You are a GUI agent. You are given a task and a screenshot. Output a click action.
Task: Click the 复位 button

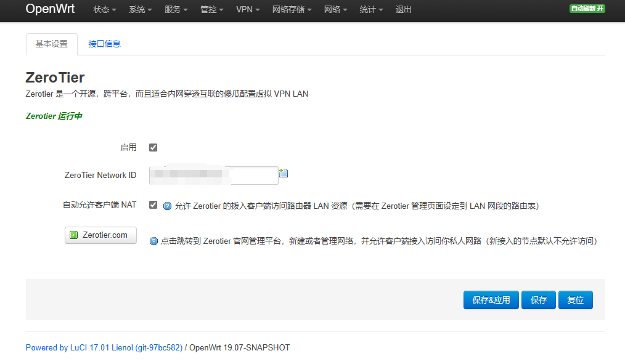coord(576,300)
